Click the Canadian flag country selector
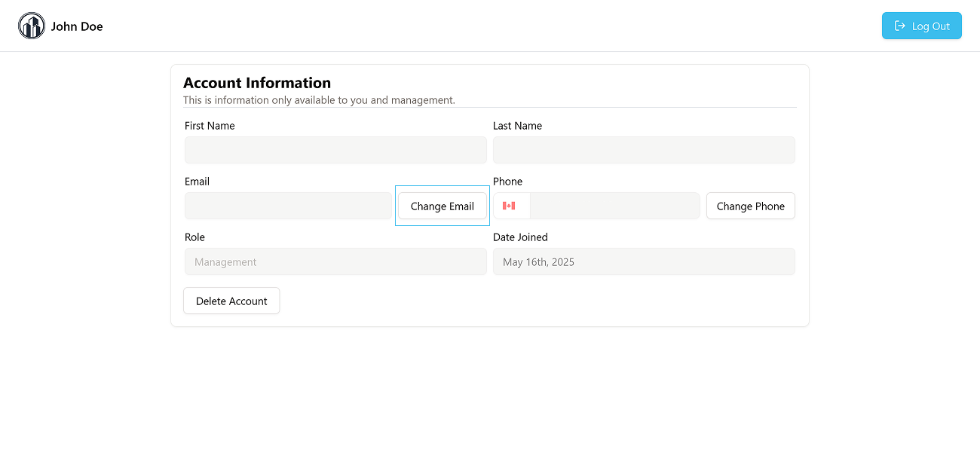The image size is (980, 452). click(511, 206)
